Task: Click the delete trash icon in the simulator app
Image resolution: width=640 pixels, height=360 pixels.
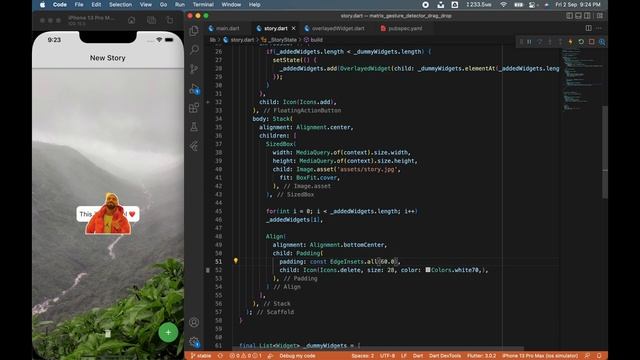Action: (x=108, y=333)
